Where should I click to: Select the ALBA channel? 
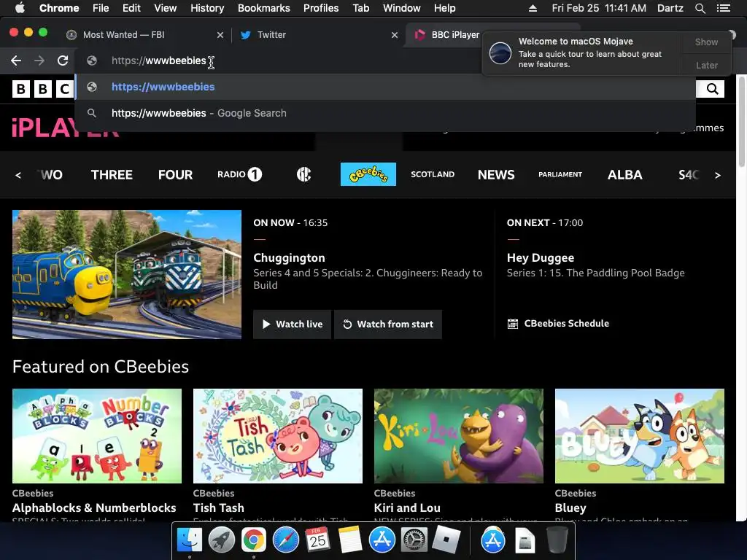coord(625,175)
